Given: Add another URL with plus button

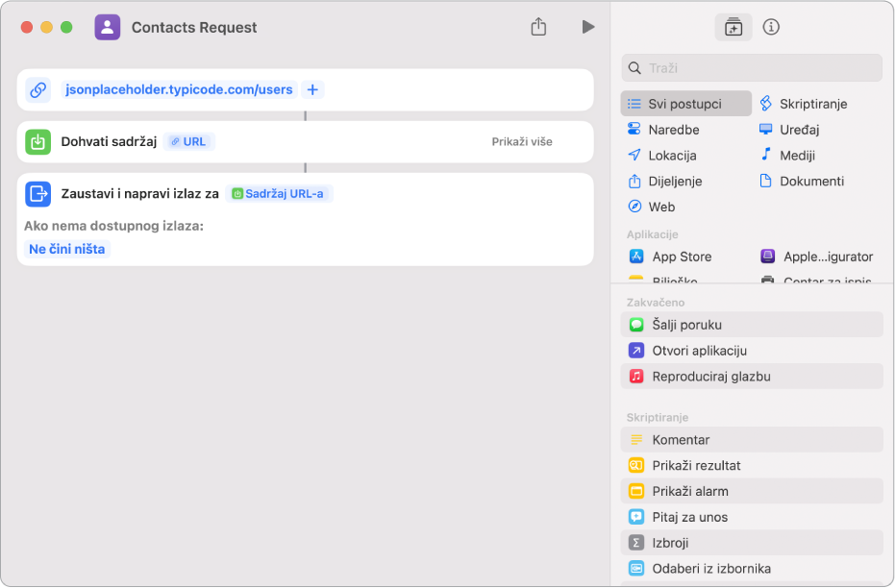Looking at the screenshot, I should tap(312, 89).
